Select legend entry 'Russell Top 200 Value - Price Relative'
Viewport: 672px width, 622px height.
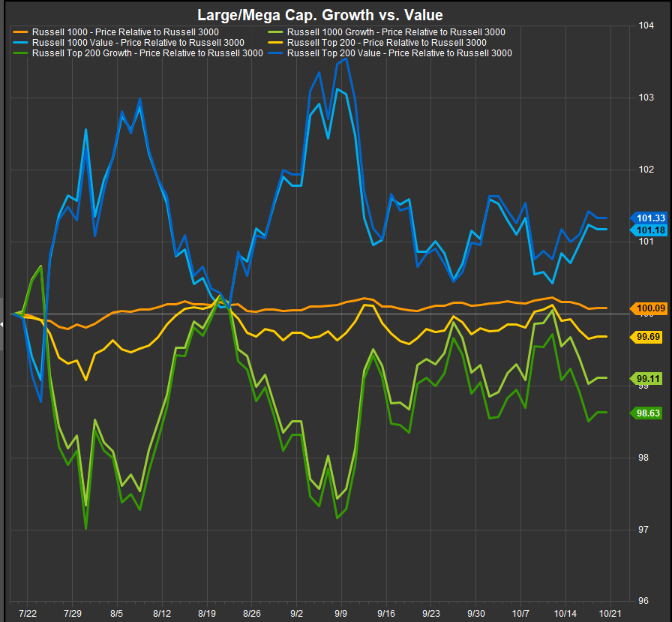(400, 53)
